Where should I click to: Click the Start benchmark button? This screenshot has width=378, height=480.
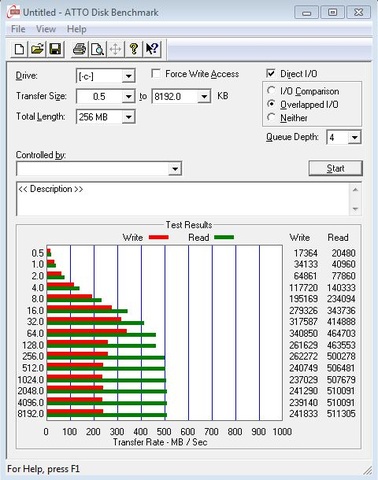(335, 168)
